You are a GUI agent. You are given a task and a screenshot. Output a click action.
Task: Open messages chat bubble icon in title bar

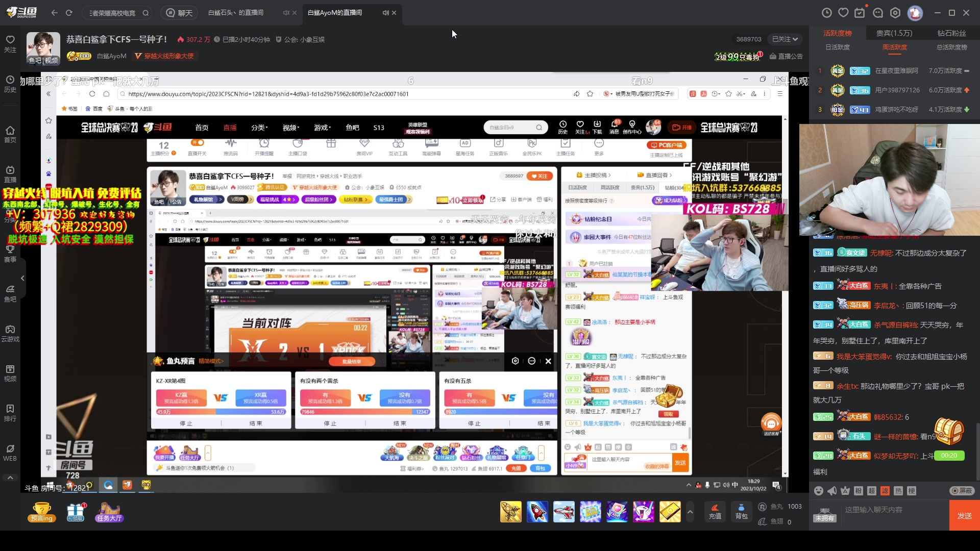pos(878,13)
